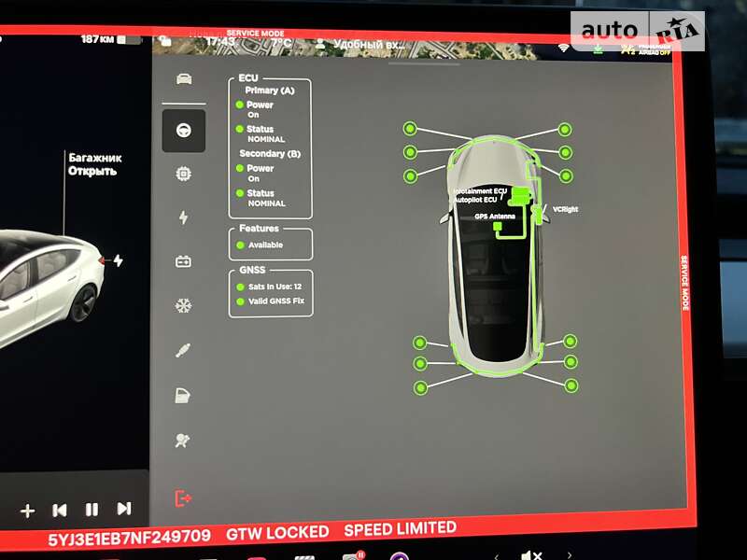Tap the Wi-Fi icon in status bar

(x=564, y=48)
